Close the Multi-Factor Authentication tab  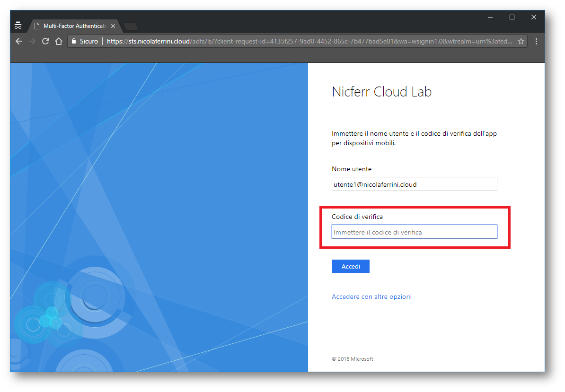(113, 26)
